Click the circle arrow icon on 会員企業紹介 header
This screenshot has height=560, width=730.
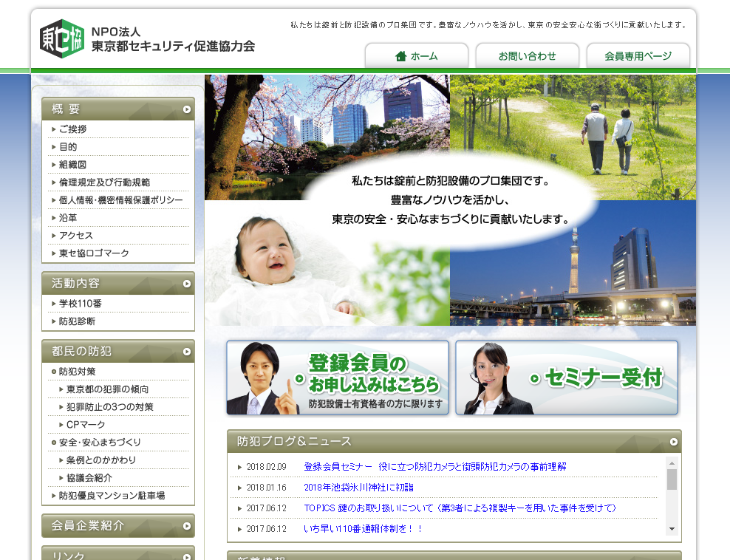click(187, 525)
